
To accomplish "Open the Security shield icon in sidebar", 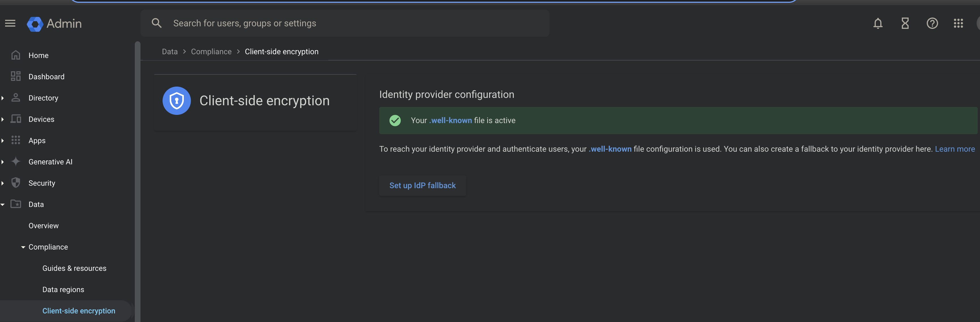I will [x=16, y=183].
